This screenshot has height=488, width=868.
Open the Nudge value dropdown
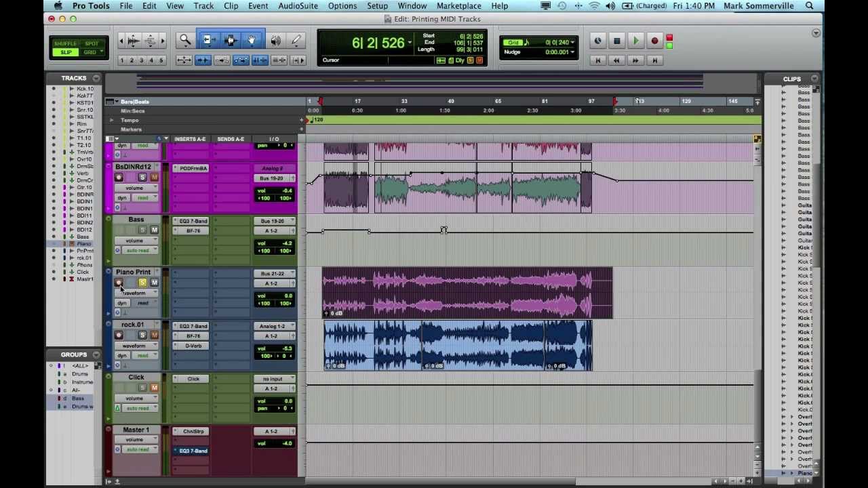(x=572, y=52)
